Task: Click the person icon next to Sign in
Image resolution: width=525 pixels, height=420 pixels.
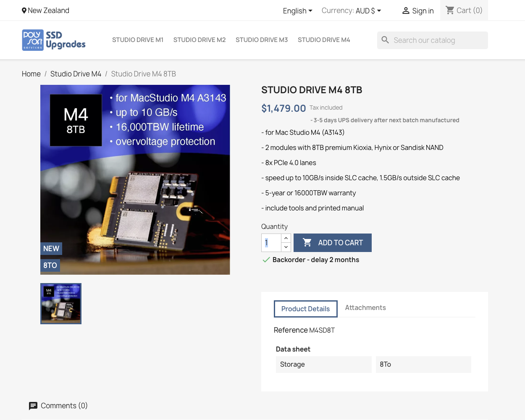Action: click(406, 11)
